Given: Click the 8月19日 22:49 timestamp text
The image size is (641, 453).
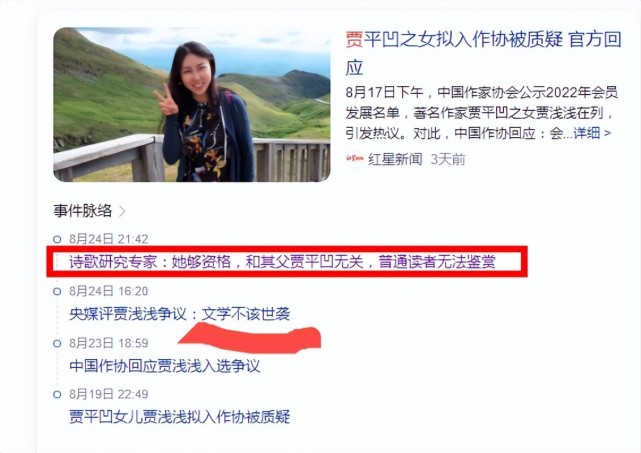Looking at the screenshot, I should click(108, 394).
